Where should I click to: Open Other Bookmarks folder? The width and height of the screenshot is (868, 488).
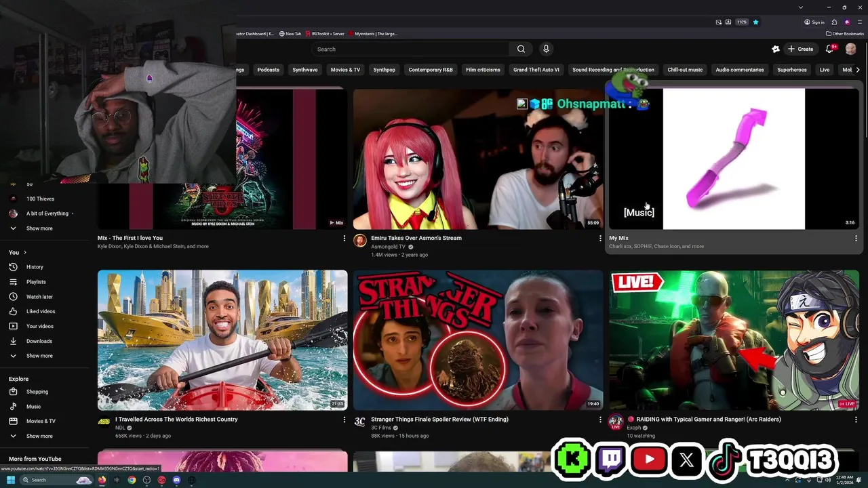point(845,34)
